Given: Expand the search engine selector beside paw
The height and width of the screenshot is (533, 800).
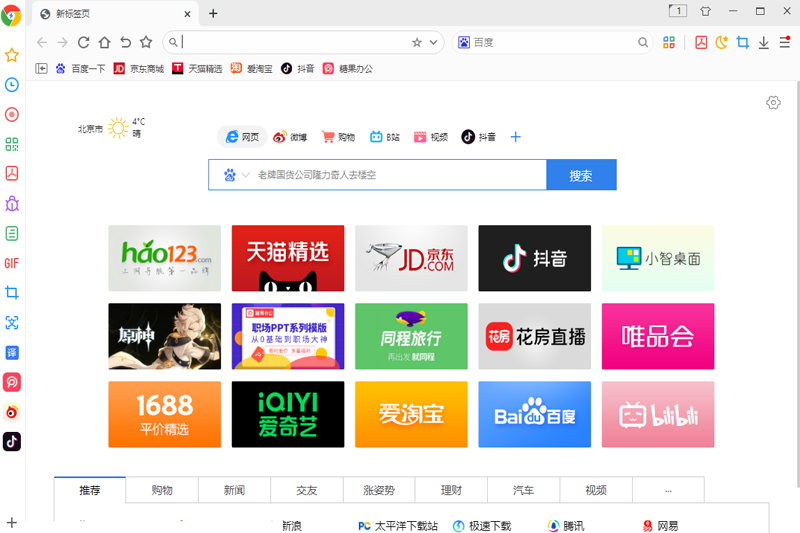Looking at the screenshot, I should coord(245,175).
